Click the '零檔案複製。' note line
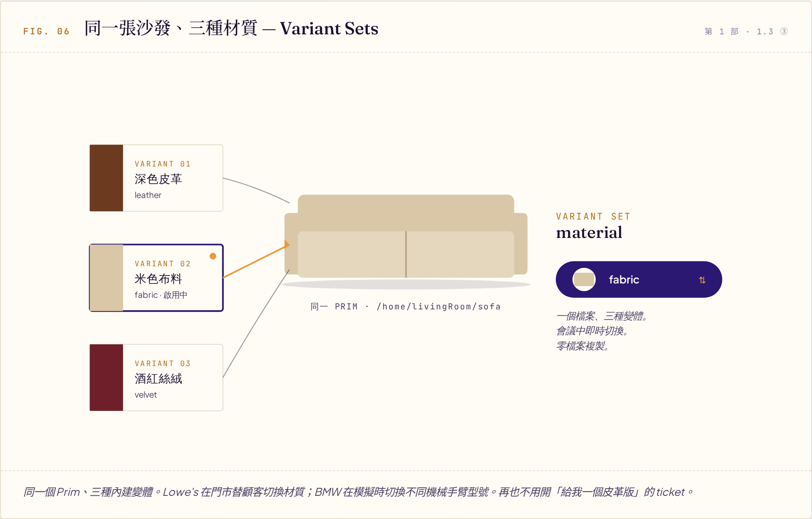812x519 pixels. (583, 346)
